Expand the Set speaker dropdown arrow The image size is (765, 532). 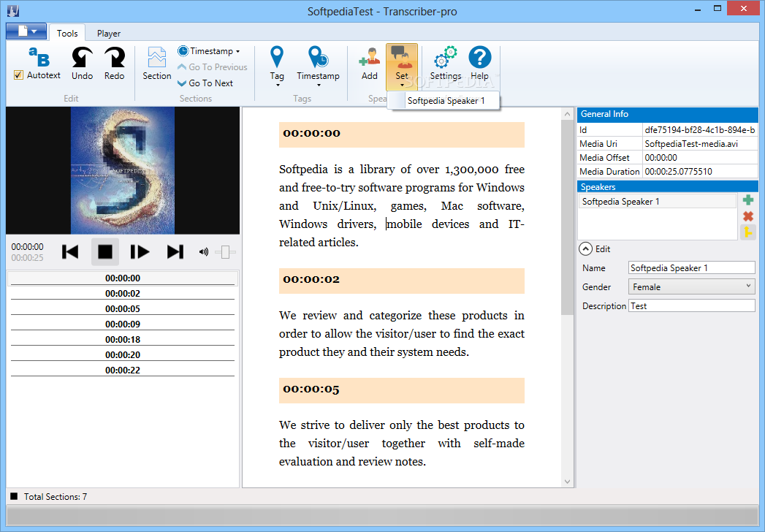click(x=402, y=85)
